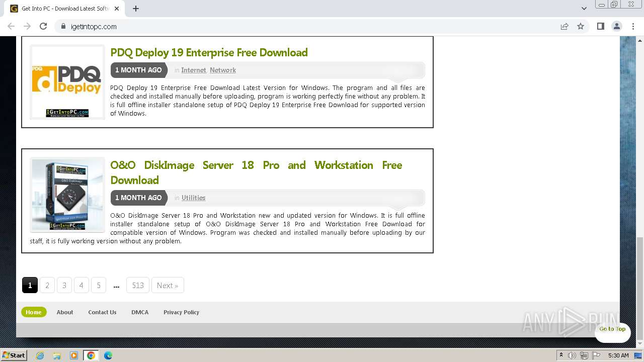Image resolution: width=644 pixels, height=362 pixels.
Task: Bookmark this tab with the star icon
Action: [x=581, y=26]
